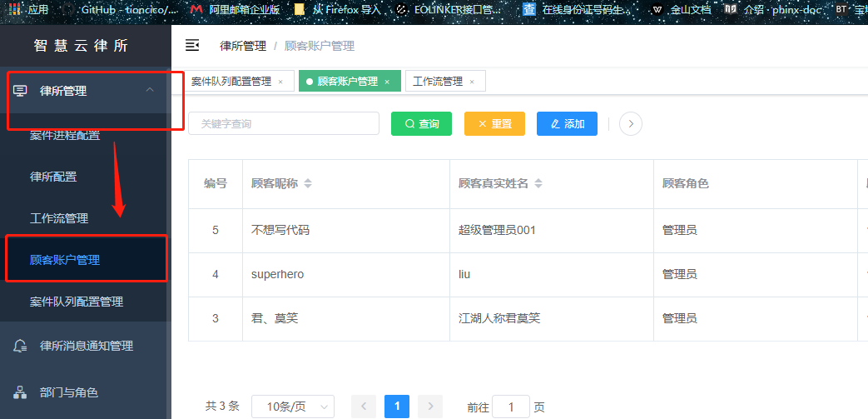This screenshot has height=419, width=868.
Task: Click the 前往 page number input
Action: point(510,407)
